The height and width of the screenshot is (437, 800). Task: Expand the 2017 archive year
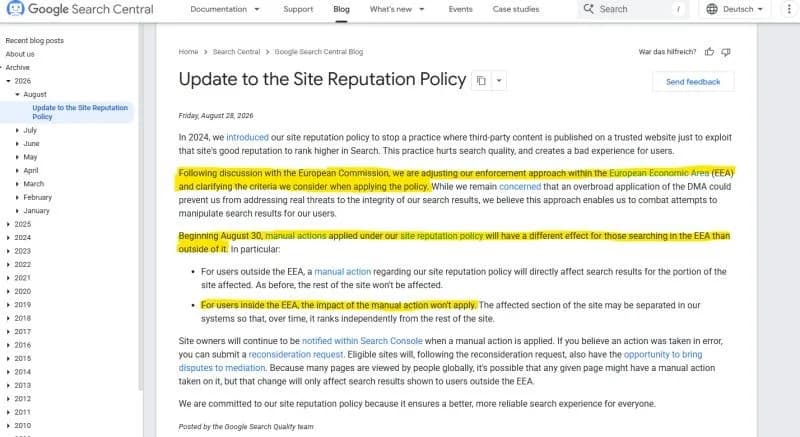8,331
